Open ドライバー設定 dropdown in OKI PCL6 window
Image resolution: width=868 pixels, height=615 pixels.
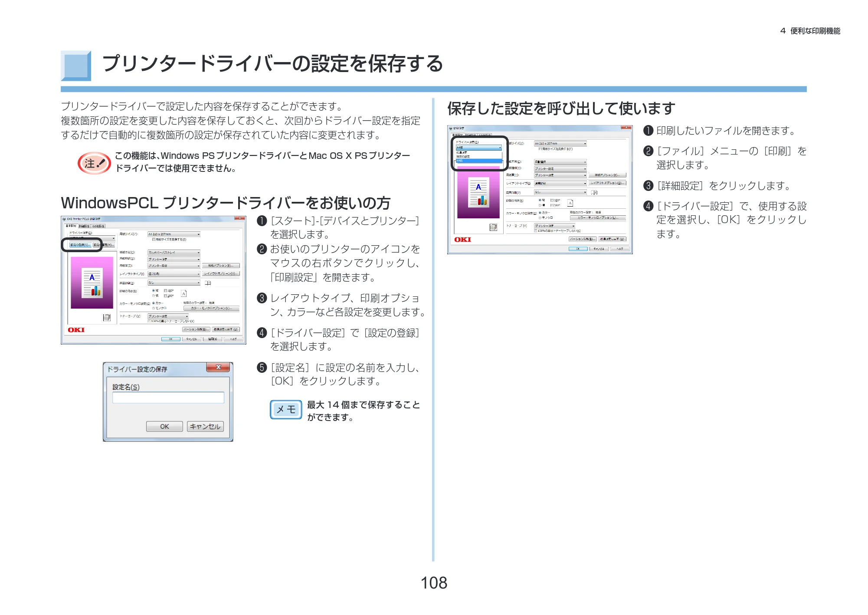tap(92, 238)
